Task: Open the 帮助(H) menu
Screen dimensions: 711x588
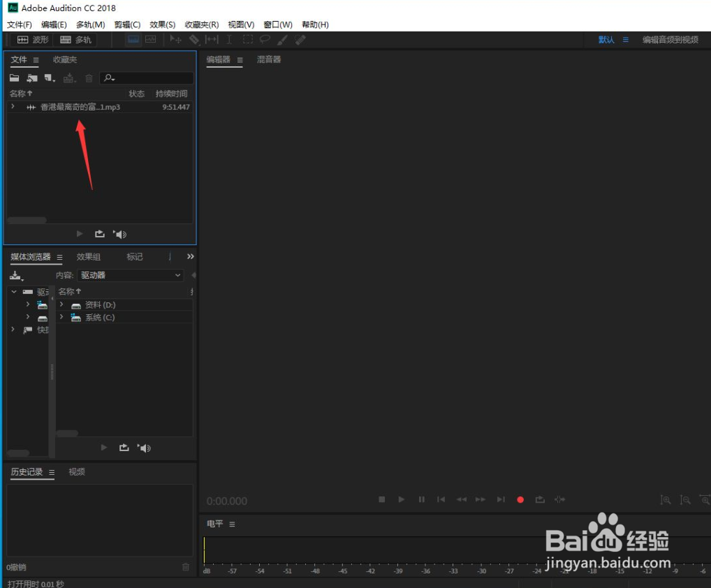Action: tap(315, 24)
